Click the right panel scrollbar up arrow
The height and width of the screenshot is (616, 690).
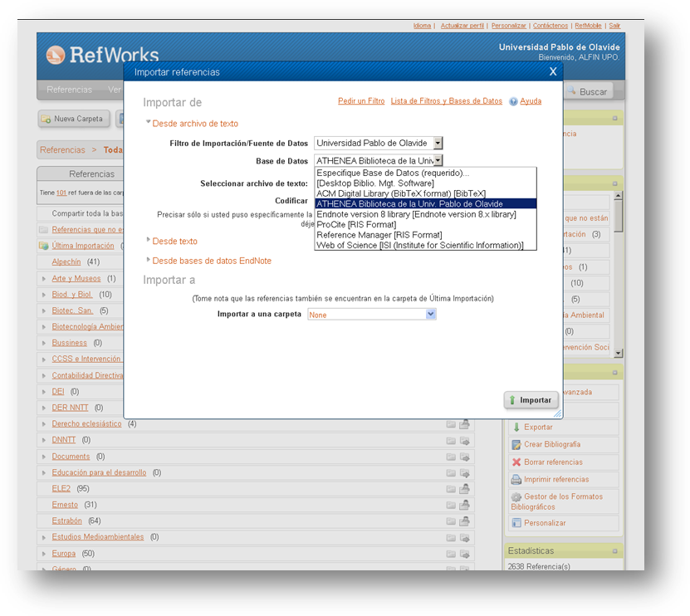click(619, 195)
